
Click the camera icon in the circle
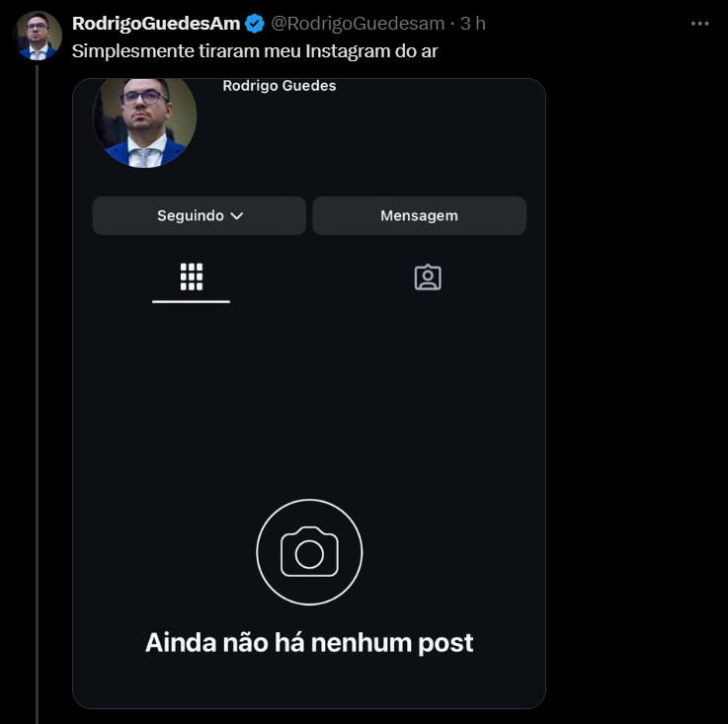[309, 552]
